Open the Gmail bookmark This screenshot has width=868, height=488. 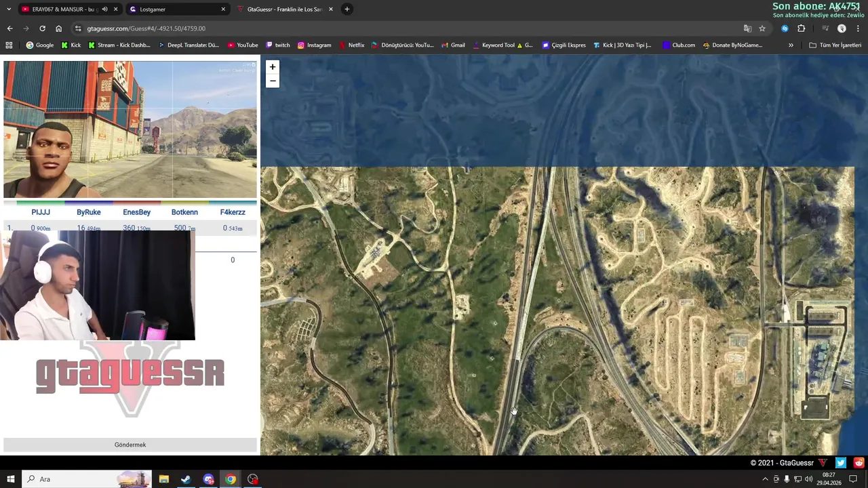point(453,45)
